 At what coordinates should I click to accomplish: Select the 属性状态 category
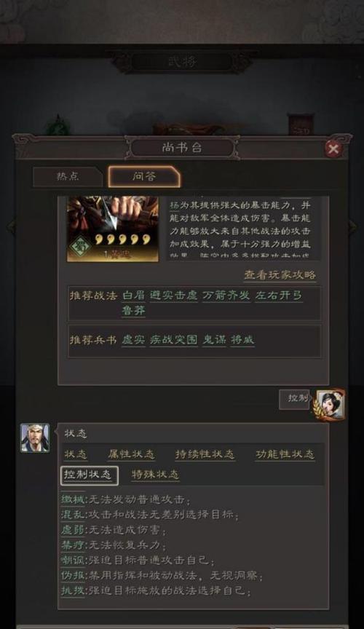(x=131, y=454)
